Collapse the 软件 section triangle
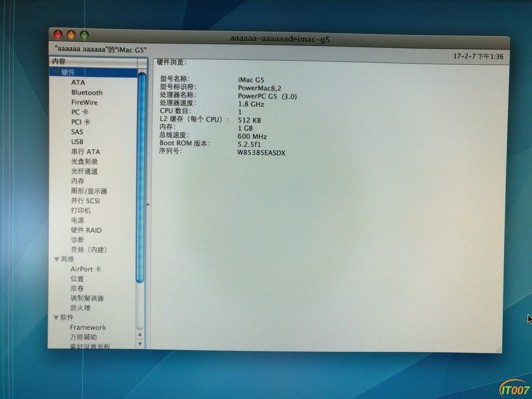This screenshot has width=532, height=399. 56,317
